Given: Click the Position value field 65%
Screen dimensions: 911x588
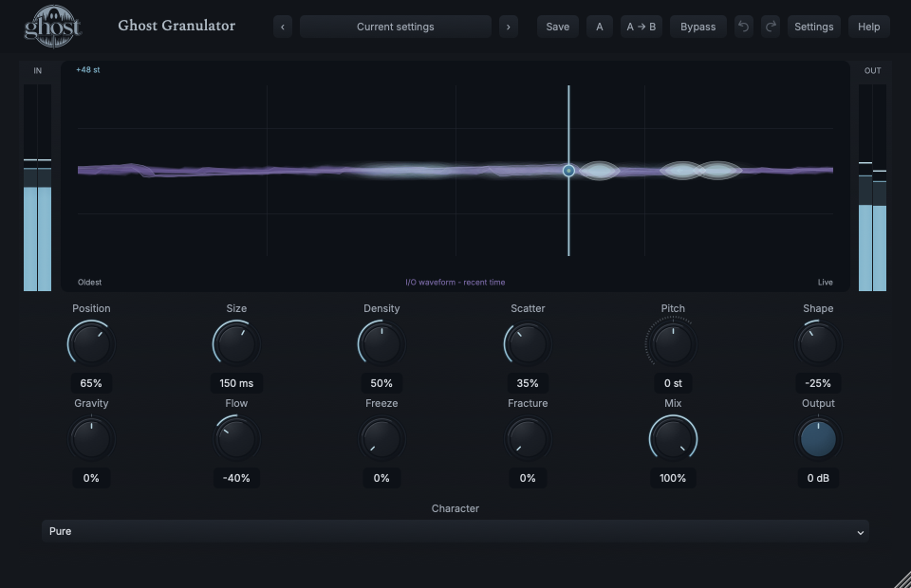Looking at the screenshot, I should coord(91,383).
